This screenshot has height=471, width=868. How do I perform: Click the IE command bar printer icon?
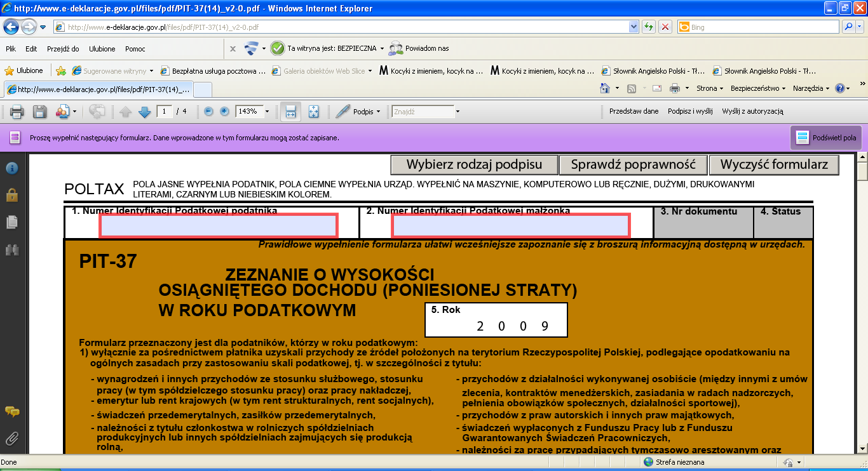click(675, 88)
